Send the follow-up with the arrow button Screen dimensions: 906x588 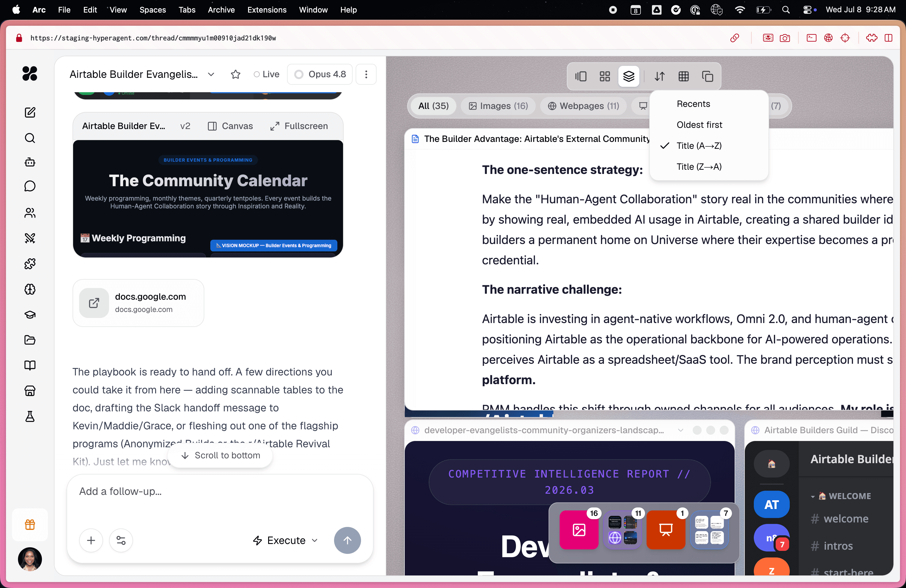click(x=347, y=540)
